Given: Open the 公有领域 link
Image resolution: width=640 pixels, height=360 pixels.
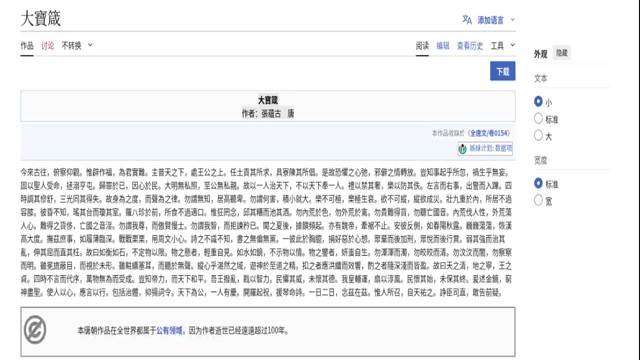Looking at the screenshot, I should click(x=169, y=331).
